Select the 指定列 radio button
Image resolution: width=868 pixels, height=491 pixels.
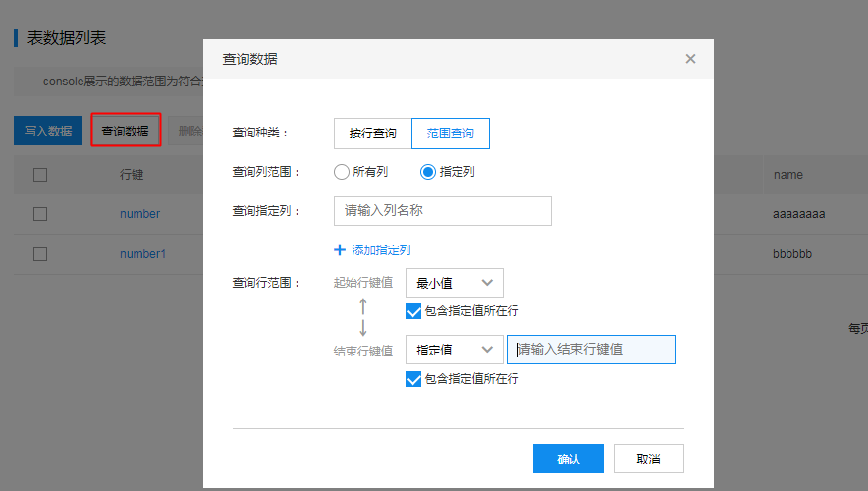tap(427, 172)
